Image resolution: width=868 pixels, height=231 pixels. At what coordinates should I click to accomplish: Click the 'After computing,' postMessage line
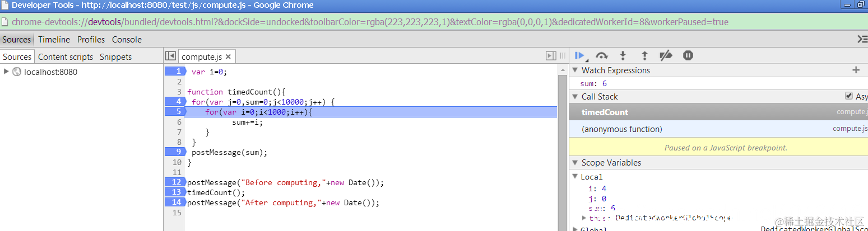coord(283,202)
